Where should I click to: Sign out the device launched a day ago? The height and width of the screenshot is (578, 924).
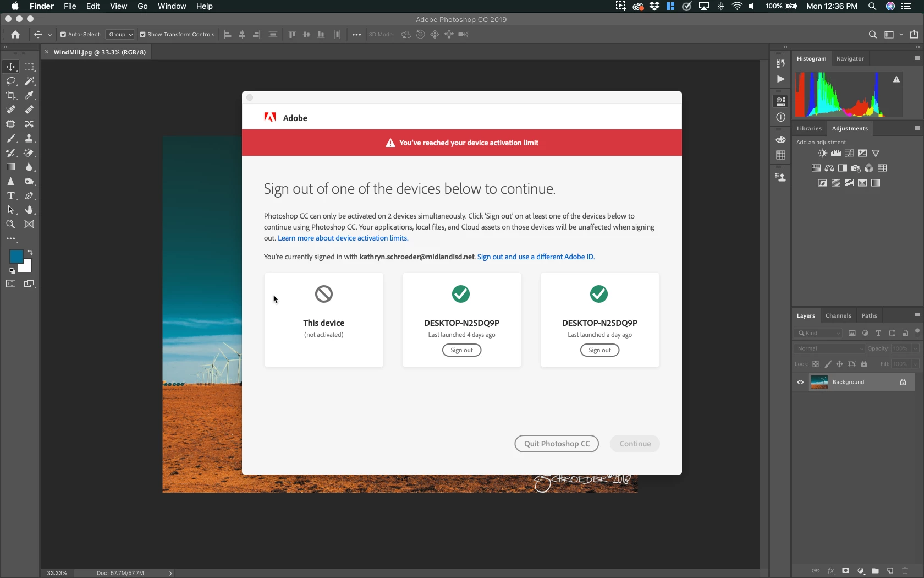click(599, 350)
